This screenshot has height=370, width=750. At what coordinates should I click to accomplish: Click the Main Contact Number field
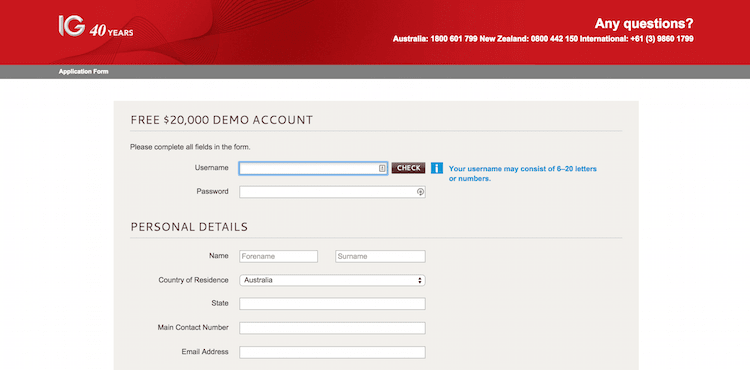332,328
